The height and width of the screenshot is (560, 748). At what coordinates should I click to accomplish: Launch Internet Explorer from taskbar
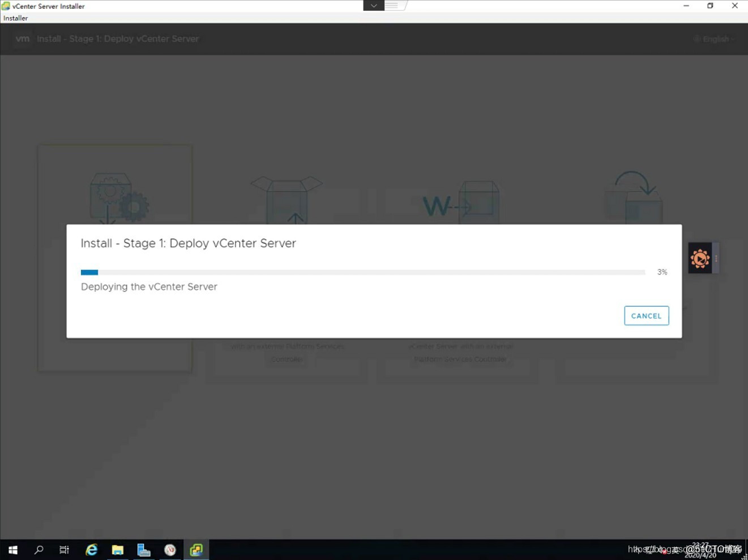point(91,550)
